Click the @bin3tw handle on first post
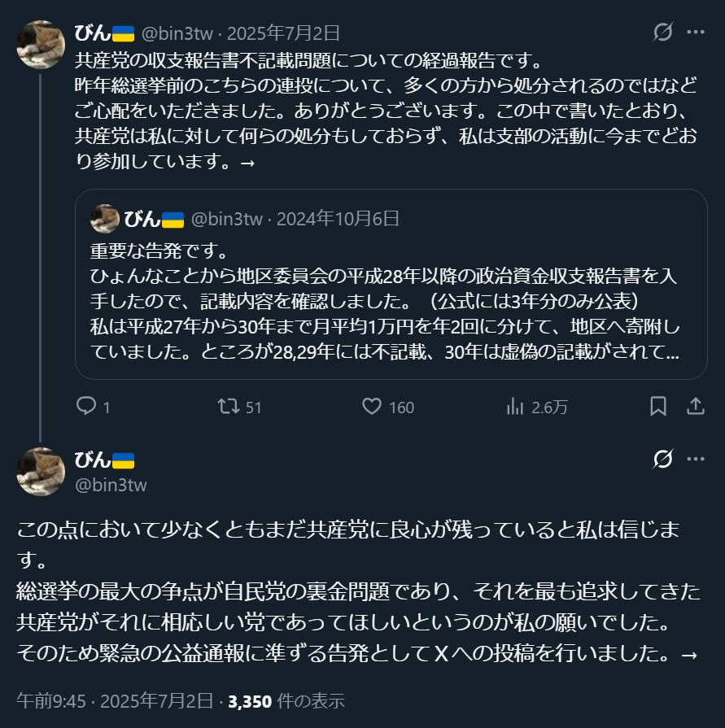This screenshot has width=725, height=728. coord(177,33)
